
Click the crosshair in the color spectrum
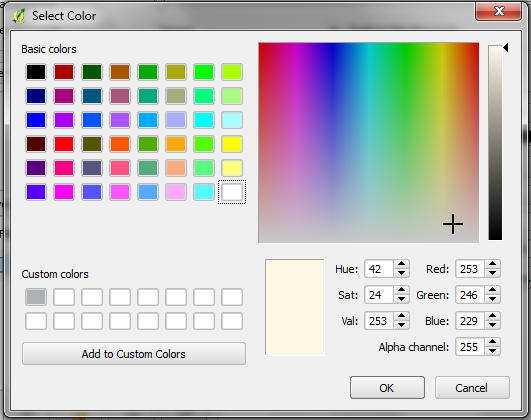coord(453,224)
